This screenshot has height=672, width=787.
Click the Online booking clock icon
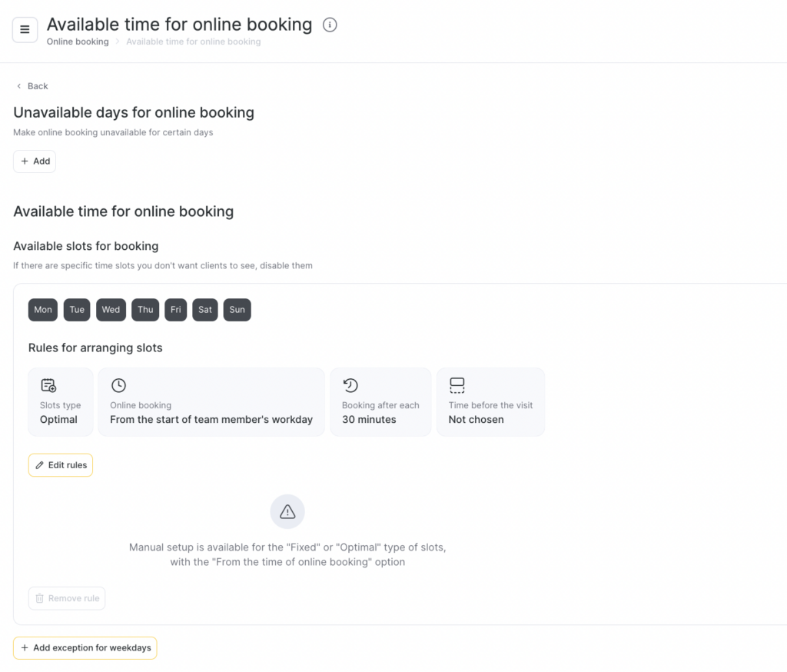118,385
